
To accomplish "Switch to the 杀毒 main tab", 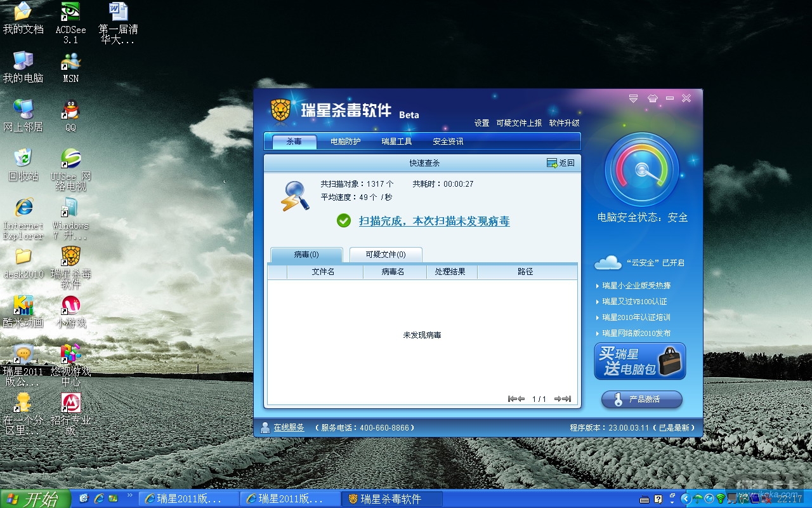I will click(294, 142).
